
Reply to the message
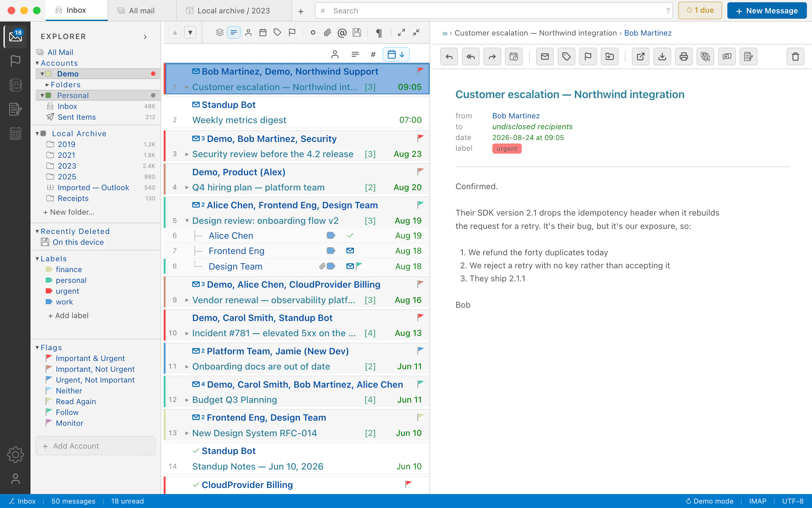pos(449,57)
